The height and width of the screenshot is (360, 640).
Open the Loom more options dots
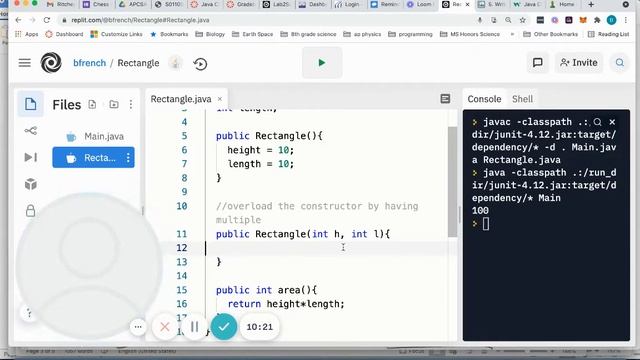click(x=138, y=327)
